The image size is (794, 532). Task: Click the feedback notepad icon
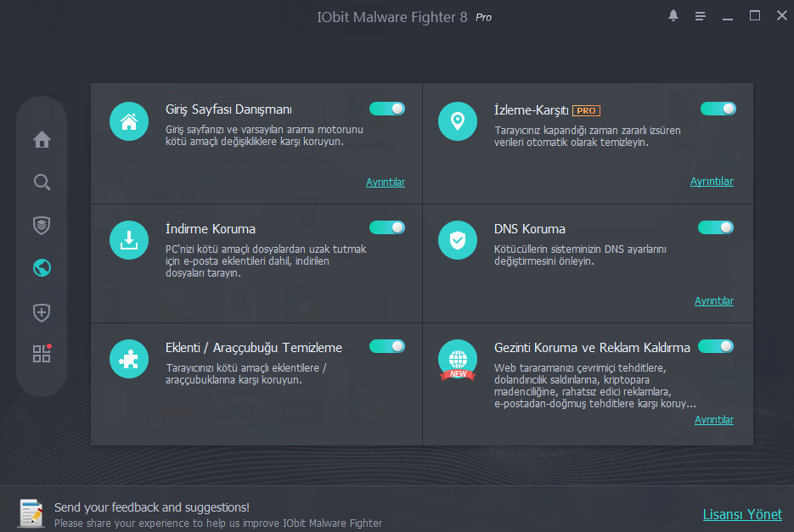click(31, 512)
